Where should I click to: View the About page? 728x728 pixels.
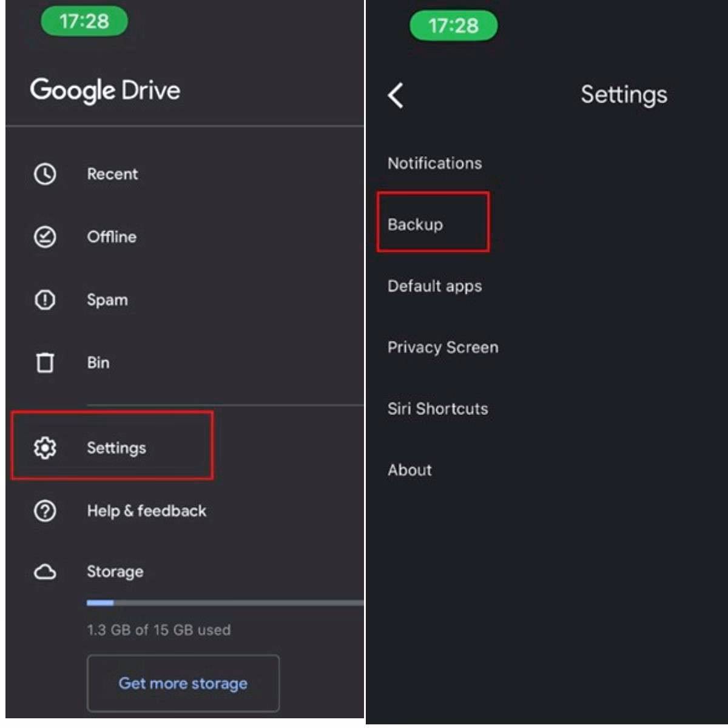click(409, 470)
